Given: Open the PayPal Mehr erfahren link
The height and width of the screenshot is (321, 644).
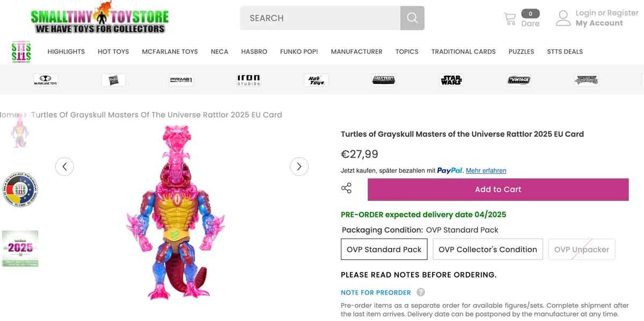Looking at the screenshot, I should [x=486, y=170].
